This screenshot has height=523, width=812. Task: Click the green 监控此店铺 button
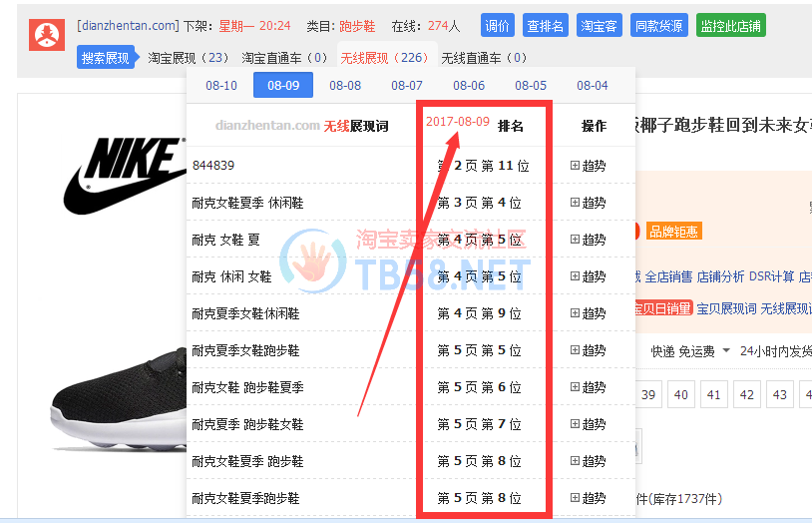coord(730,25)
